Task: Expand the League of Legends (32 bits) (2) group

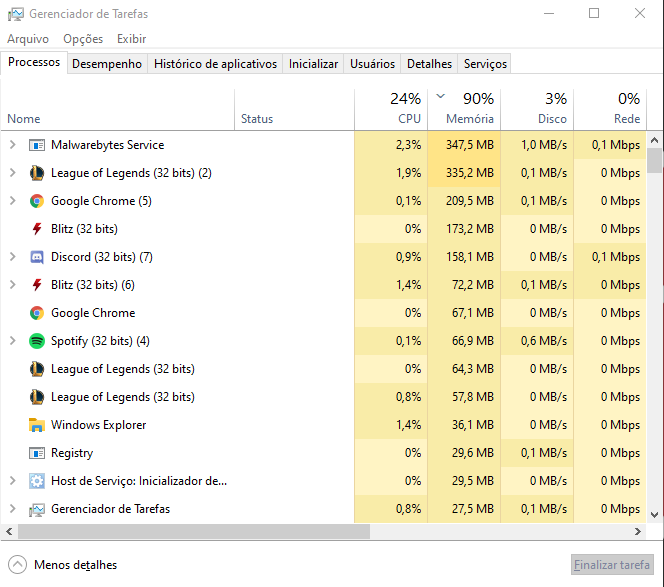Action: coord(13,173)
